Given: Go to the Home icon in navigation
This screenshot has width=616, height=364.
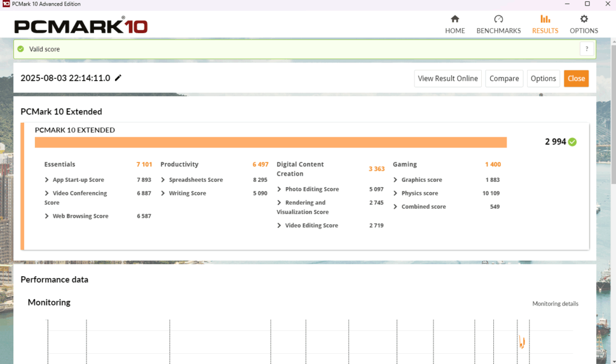Looking at the screenshot, I should [x=455, y=19].
